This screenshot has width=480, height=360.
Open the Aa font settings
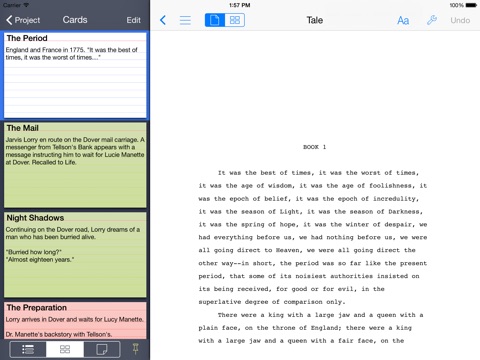tap(403, 20)
